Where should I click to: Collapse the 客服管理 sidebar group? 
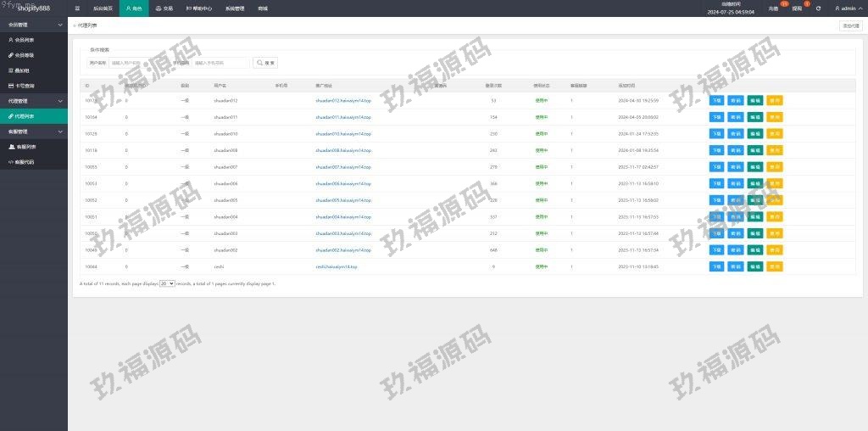(34, 132)
